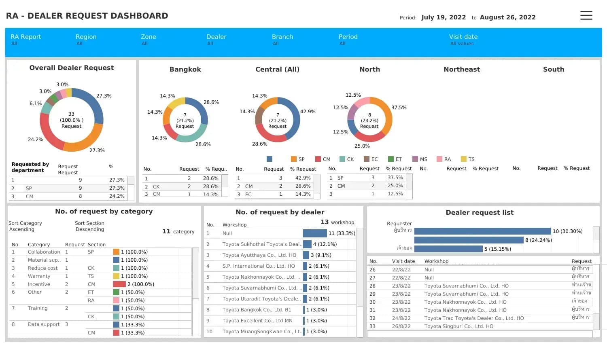Select the Requester bar labeled 10 (30.30%)
The image size is (607, 364).
coord(483,231)
